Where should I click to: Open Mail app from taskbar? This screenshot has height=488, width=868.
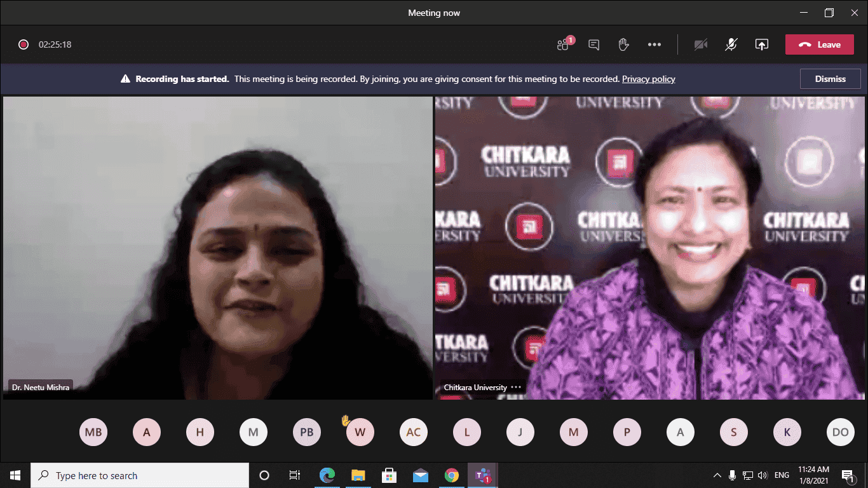421,475
